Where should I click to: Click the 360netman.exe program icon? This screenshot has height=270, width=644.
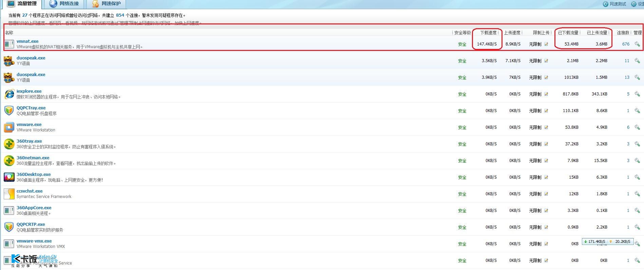point(9,161)
